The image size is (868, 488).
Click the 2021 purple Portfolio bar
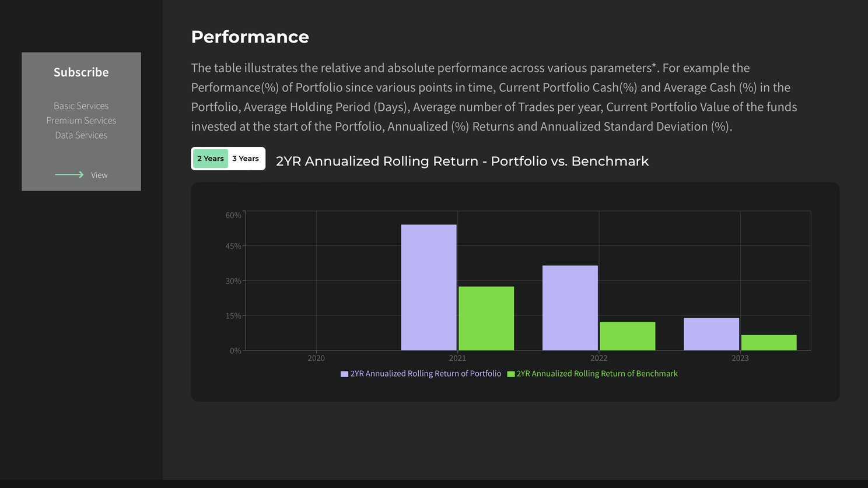point(429,287)
